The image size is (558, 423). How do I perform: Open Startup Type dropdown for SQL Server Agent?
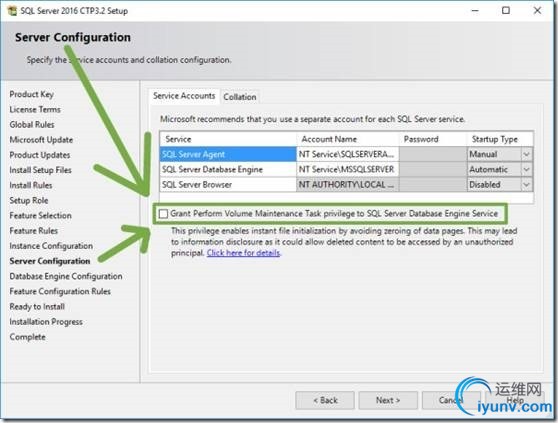coord(526,154)
